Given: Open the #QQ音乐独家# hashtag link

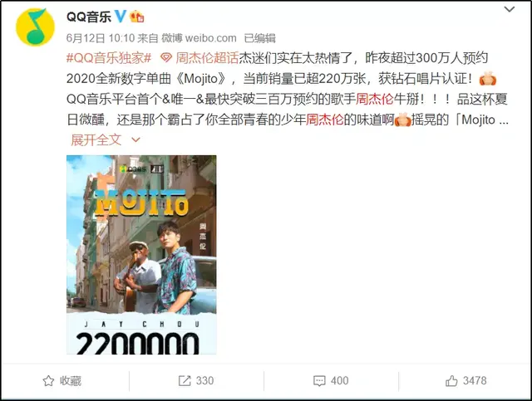Looking at the screenshot, I should 109,58.
